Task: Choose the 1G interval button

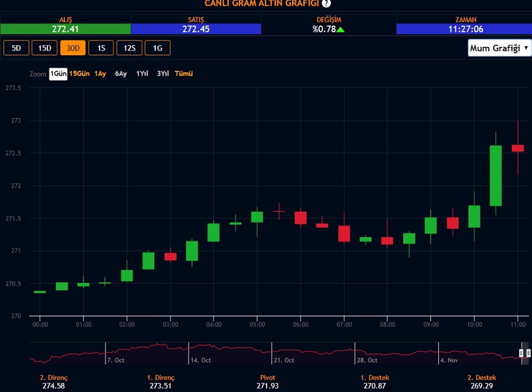Action: tap(157, 48)
